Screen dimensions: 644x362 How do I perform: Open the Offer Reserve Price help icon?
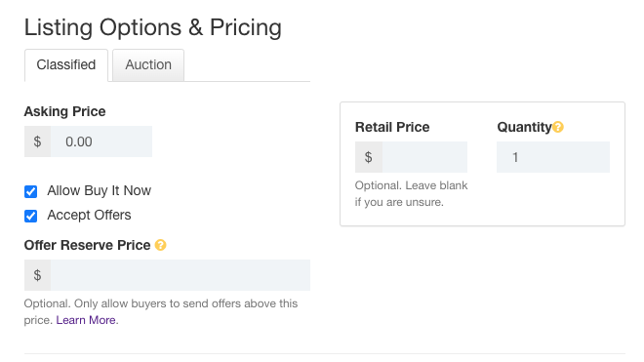(160, 245)
